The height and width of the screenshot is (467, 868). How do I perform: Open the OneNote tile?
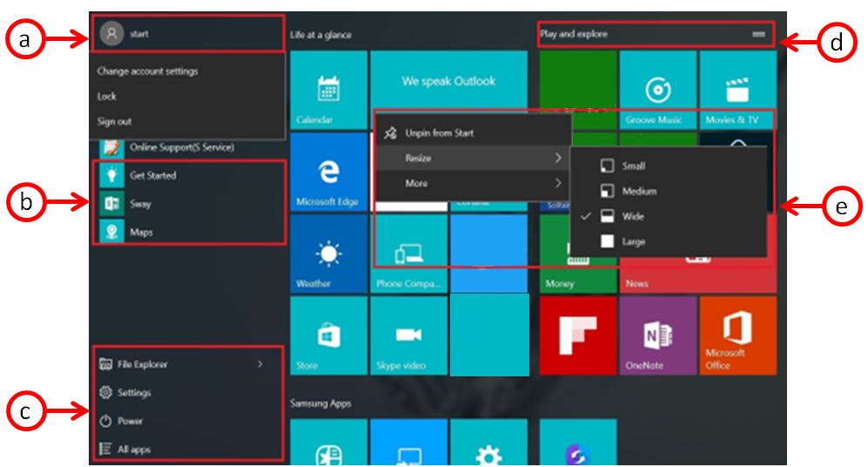tap(658, 335)
